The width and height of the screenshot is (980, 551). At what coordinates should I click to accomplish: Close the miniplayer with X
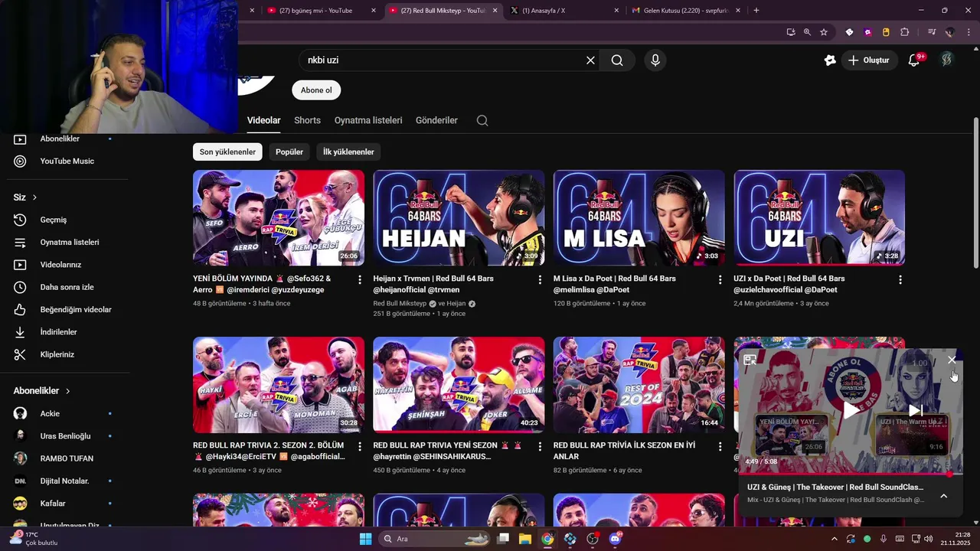click(x=952, y=360)
